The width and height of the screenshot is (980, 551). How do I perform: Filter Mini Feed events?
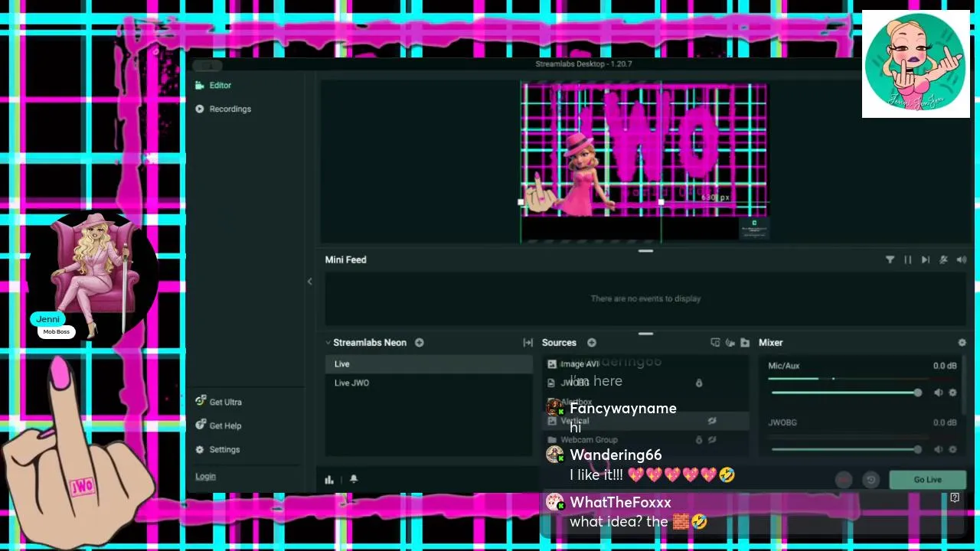click(x=890, y=260)
